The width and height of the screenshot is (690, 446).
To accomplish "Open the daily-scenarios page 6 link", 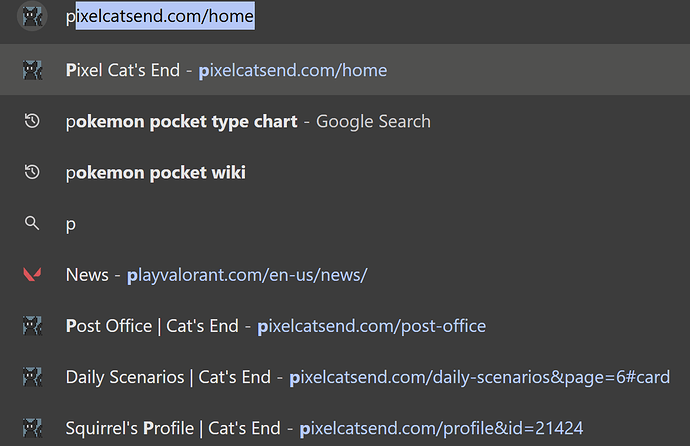I will (480, 377).
